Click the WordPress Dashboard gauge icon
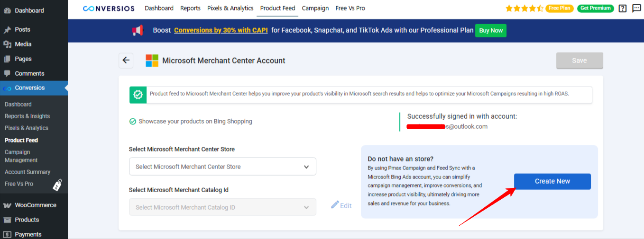 [7, 10]
